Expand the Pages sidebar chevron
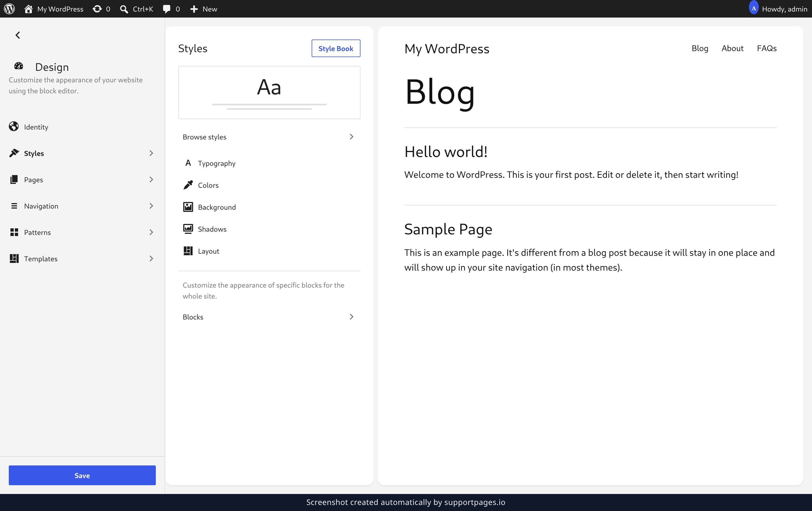812x511 pixels. (x=151, y=179)
